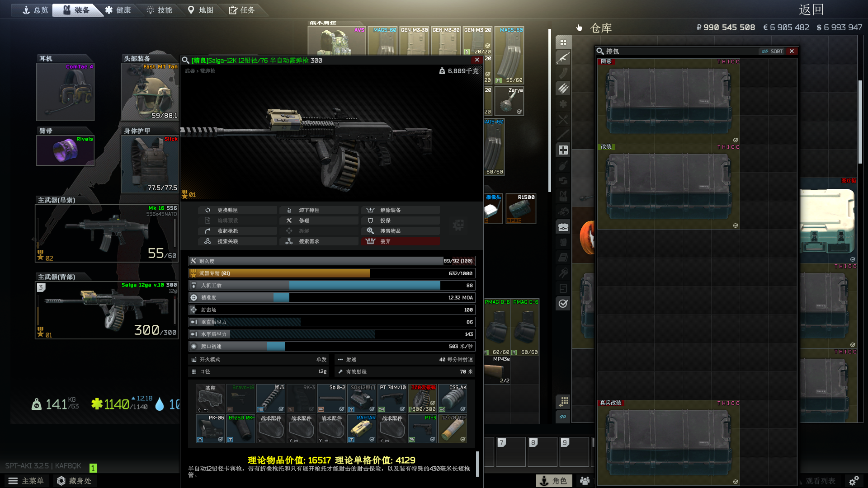
Task: Click 卸下弹匣 unload magazine action
Action: [x=319, y=210]
